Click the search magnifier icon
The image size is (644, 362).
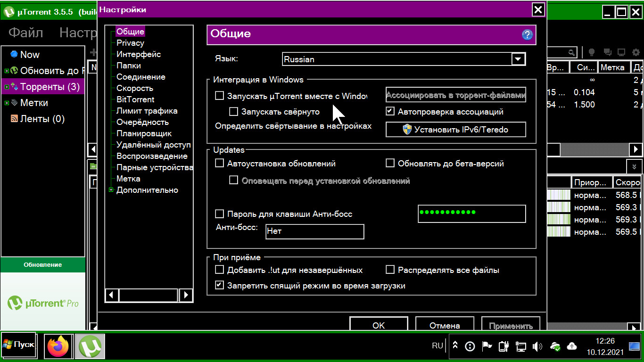pyautogui.click(x=571, y=52)
